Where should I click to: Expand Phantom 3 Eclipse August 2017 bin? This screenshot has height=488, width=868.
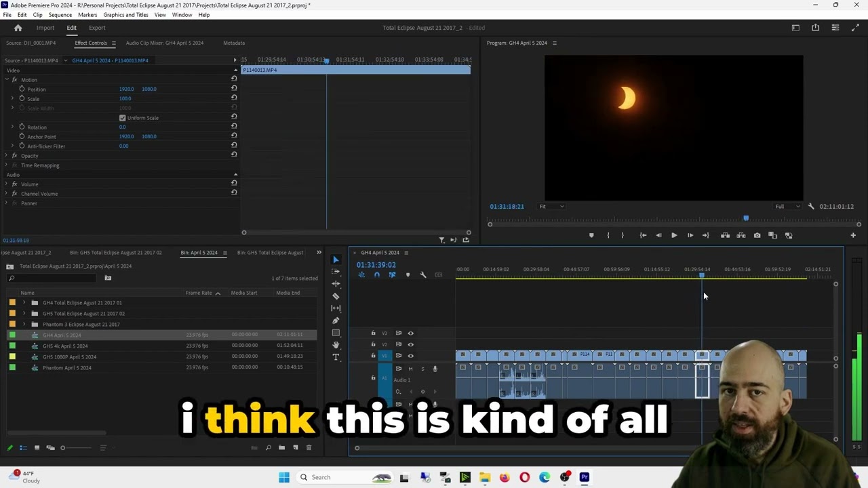(24, 324)
